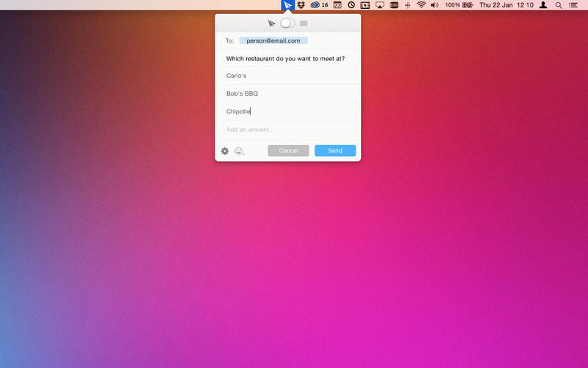Click the Cancel button
The width and height of the screenshot is (588, 368).
(x=288, y=151)
